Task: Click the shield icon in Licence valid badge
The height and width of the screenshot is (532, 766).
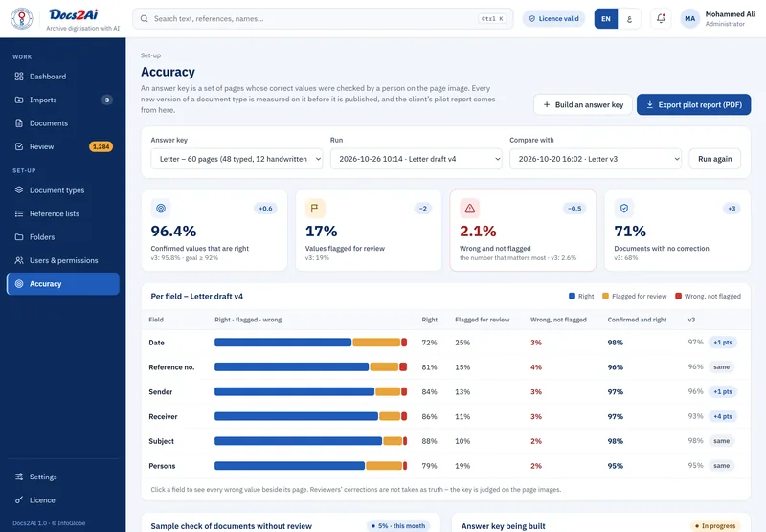Action: (532, 18)
